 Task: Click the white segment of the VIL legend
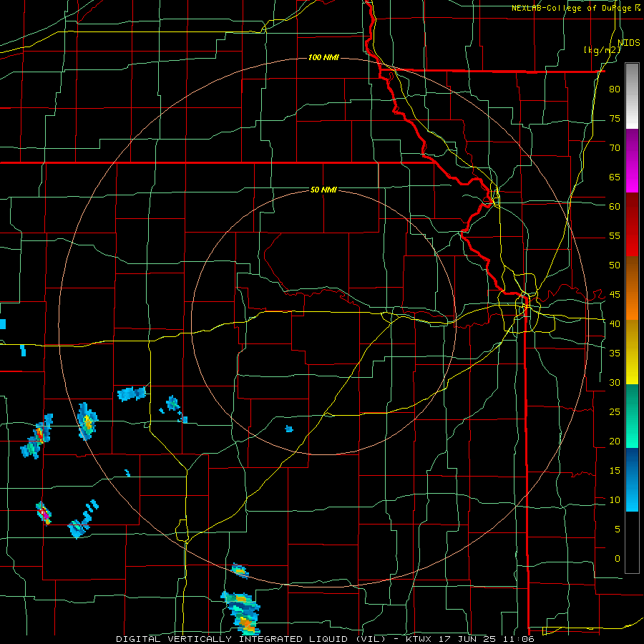click(x=632, y=96)
